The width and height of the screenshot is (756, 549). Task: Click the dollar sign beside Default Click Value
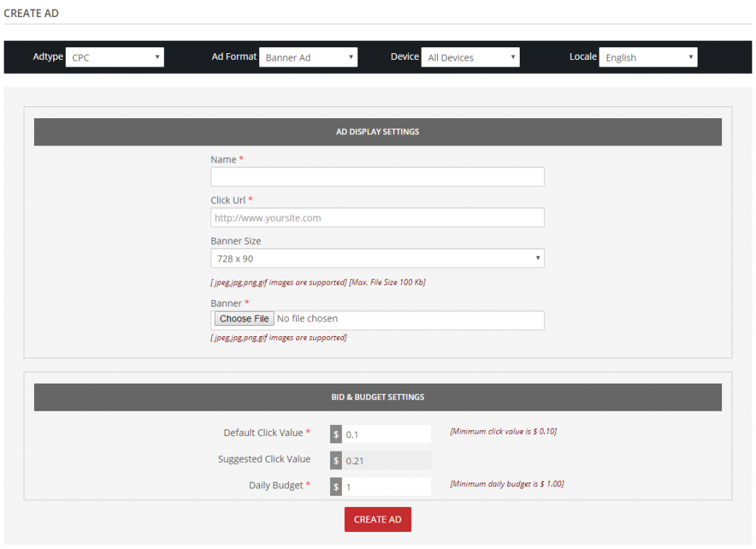(x=336, y=434)
